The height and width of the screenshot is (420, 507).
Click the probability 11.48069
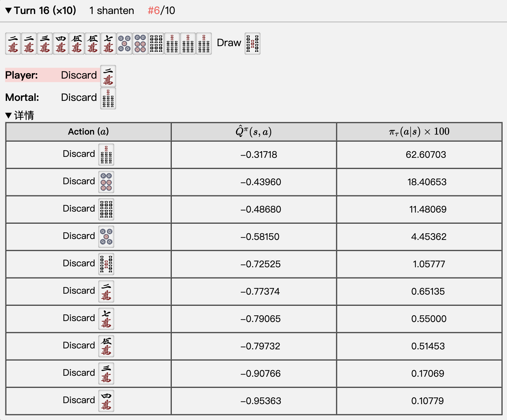pos(428,209)
